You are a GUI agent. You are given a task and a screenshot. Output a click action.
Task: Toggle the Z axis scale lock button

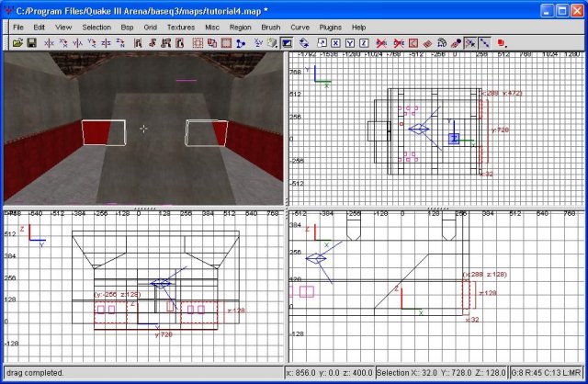[x=364, y=43]
